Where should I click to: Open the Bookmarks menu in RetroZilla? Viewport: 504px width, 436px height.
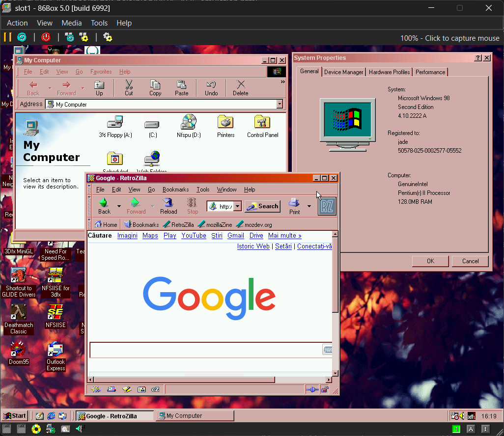(175, 190)
